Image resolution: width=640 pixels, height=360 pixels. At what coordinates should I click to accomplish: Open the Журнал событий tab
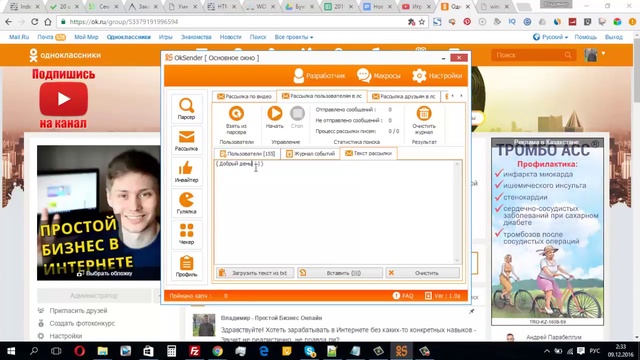point(311,153)
